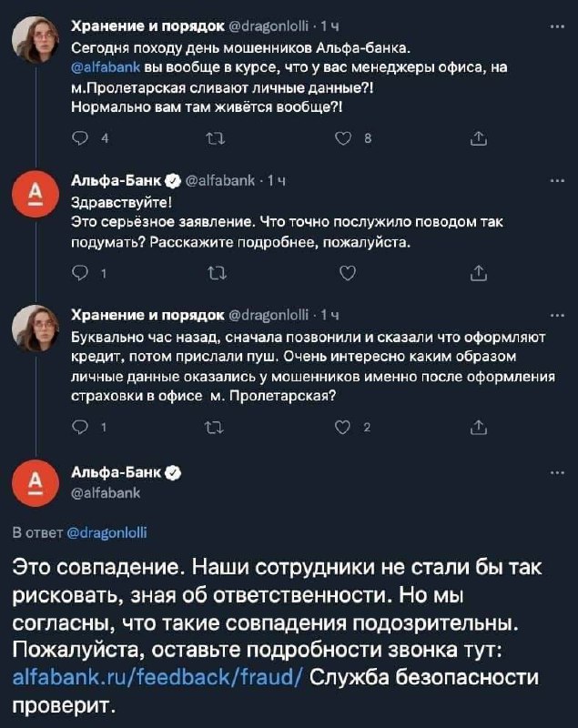Retweet Альфа-Банк's 'Здравствуйте!' tweet
The image size is (578, 728).
217,274
